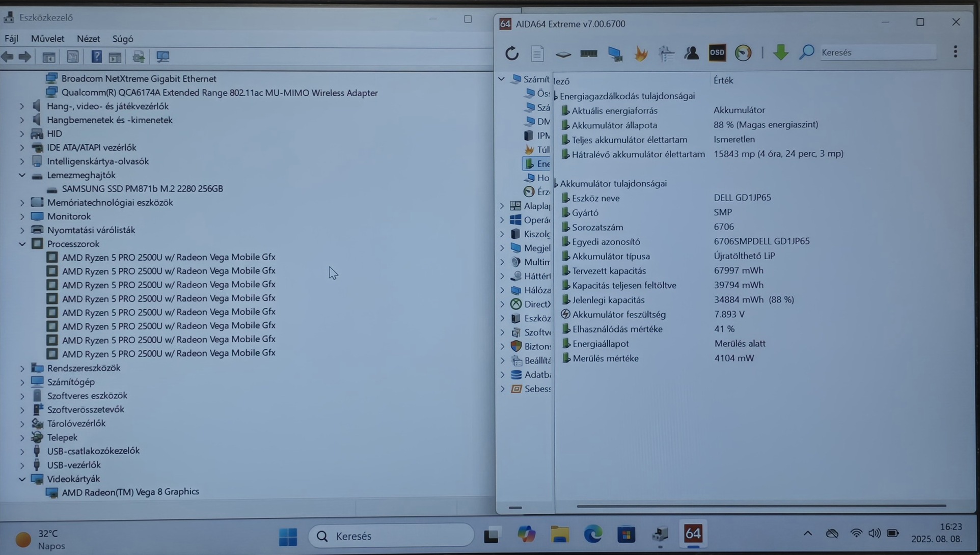Image resolution: width=980 pixels, height=555 pixels.
Task: Click the AIDA64 refresh icon
Action: pyautogui.click(x=511, y=53)
